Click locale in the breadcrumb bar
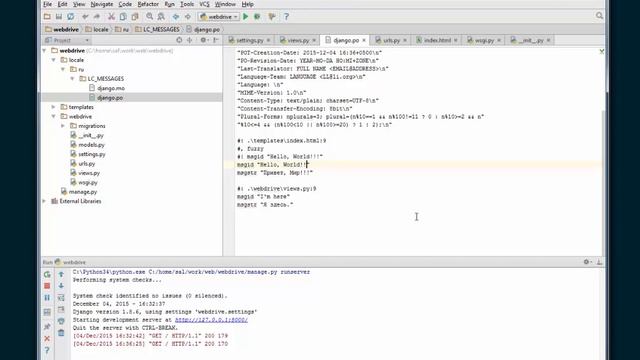 101,29
